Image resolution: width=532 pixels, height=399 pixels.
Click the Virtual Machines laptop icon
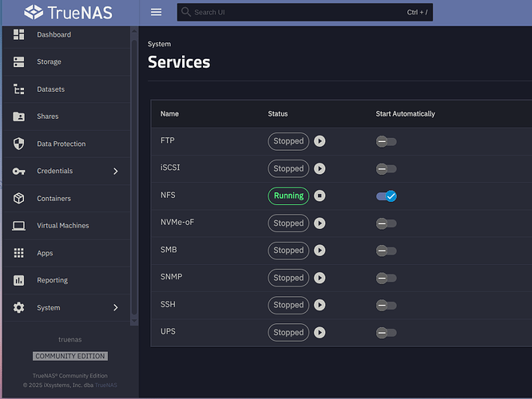tap(19, 226)
